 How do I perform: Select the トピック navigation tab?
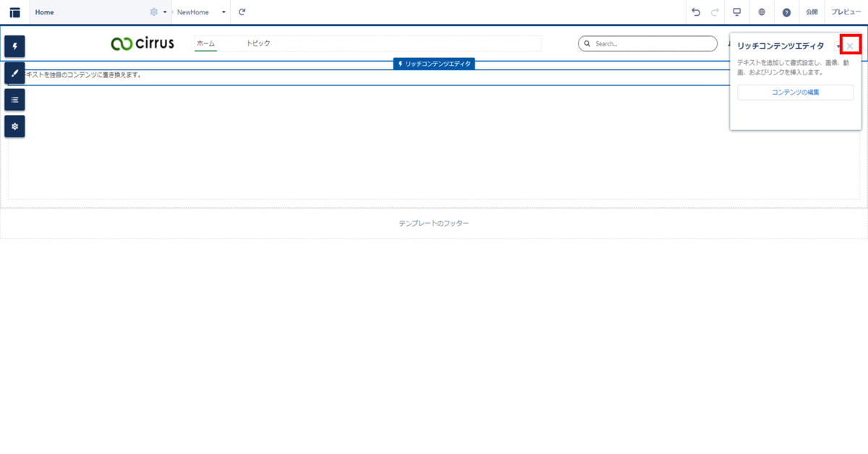tap(258, 43)
